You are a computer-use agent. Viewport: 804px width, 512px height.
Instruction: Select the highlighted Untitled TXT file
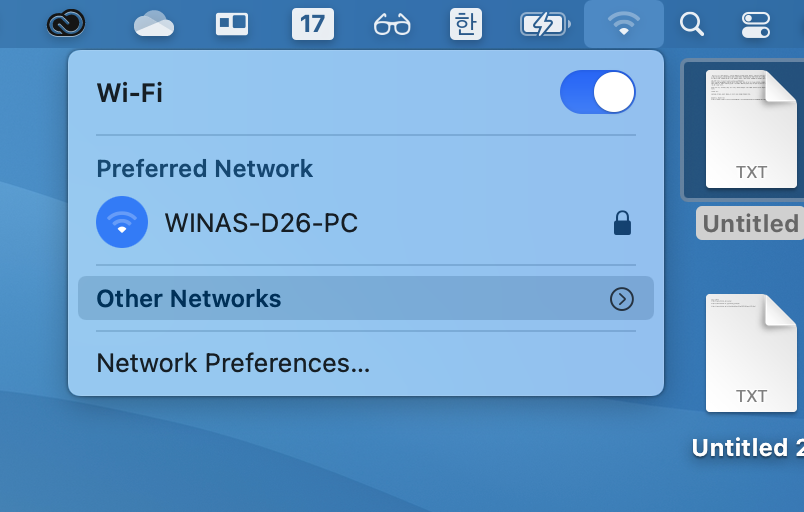[751, 129]
